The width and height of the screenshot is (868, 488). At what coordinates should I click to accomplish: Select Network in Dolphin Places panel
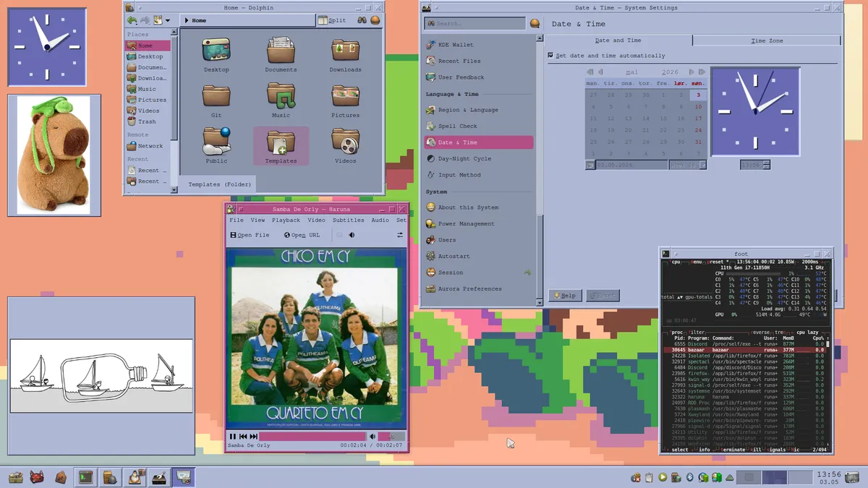(x=148, y=146)
